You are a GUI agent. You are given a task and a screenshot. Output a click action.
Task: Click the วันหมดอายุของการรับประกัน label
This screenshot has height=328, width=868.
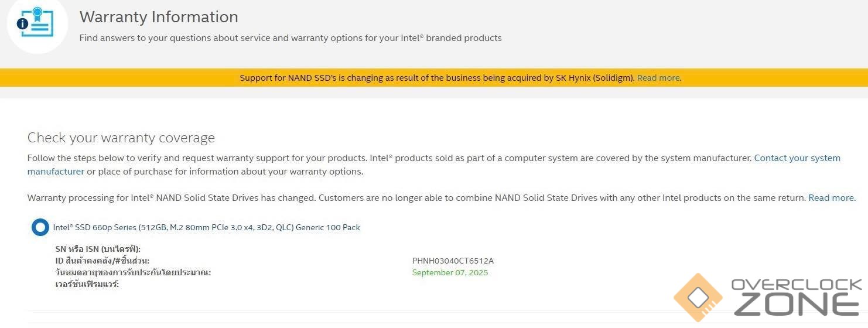coord(133,272)
